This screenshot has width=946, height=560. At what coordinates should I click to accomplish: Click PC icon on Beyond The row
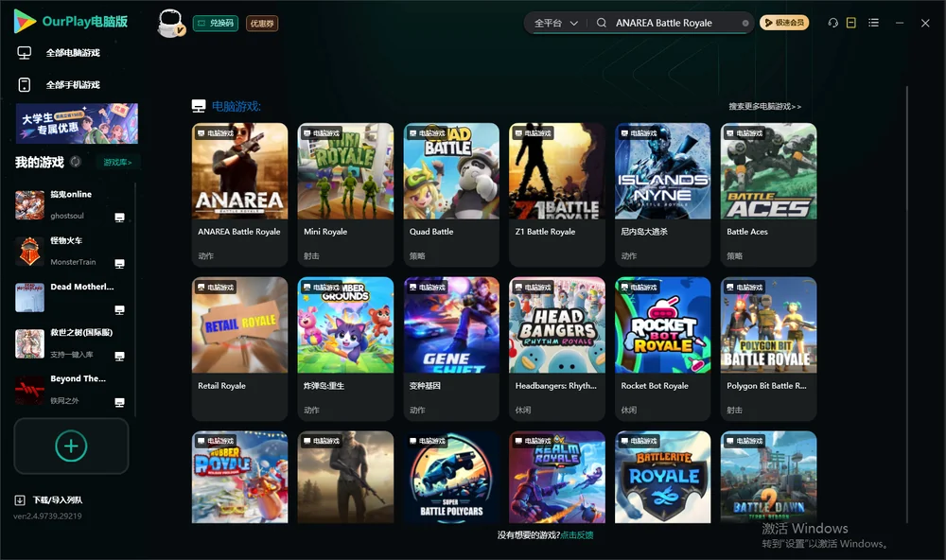[119, 403]
